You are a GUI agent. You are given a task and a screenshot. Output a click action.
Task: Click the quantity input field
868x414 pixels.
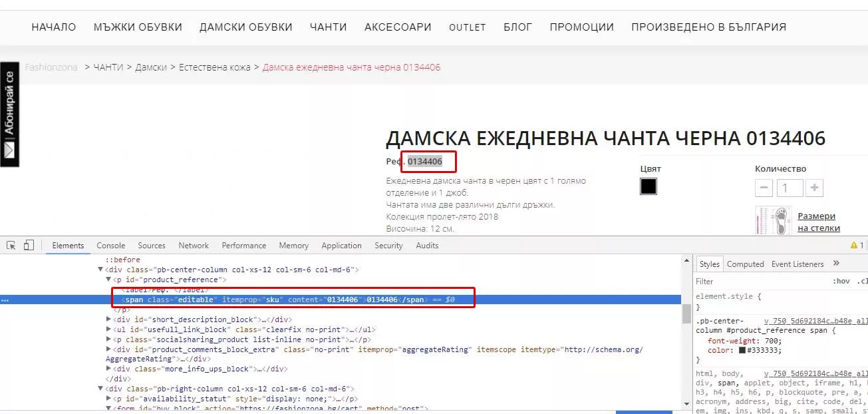point(790,188)
